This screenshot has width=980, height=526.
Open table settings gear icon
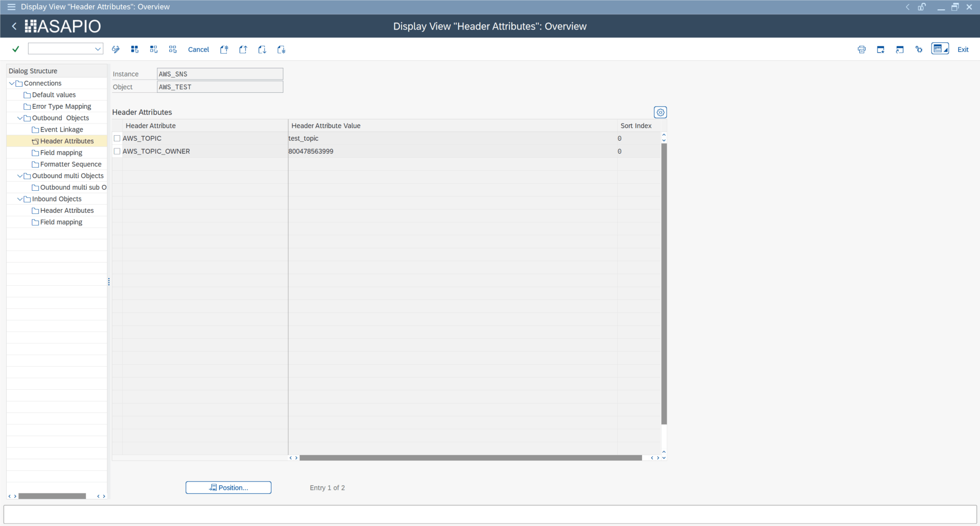(660, 112)
